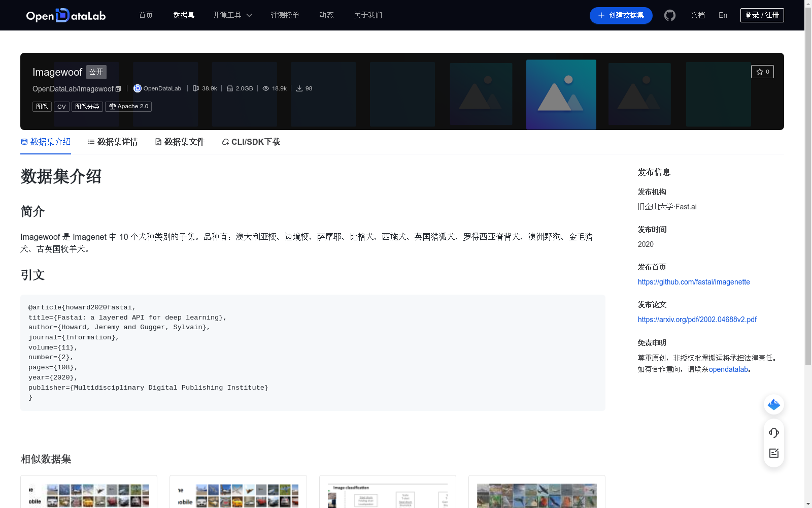Screen dimensions: 812x508
Task: Click 创建数据集 button
Action: point(621,15)
